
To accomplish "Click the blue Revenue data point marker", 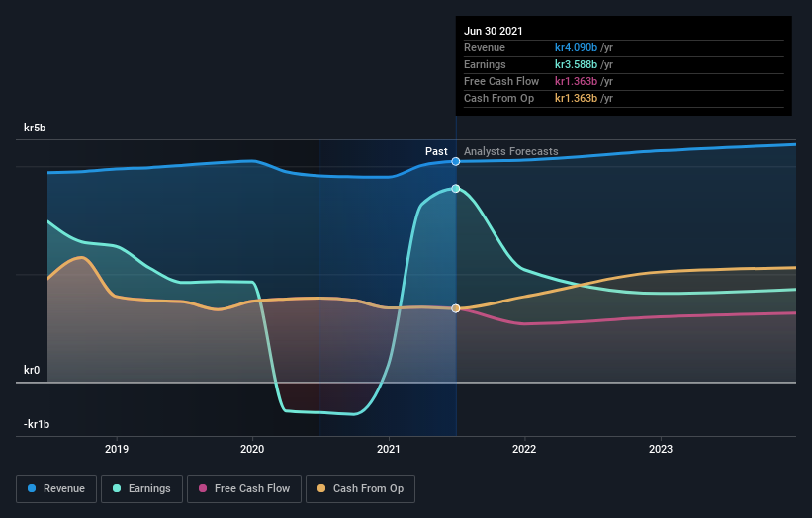I will coord(456,161).
